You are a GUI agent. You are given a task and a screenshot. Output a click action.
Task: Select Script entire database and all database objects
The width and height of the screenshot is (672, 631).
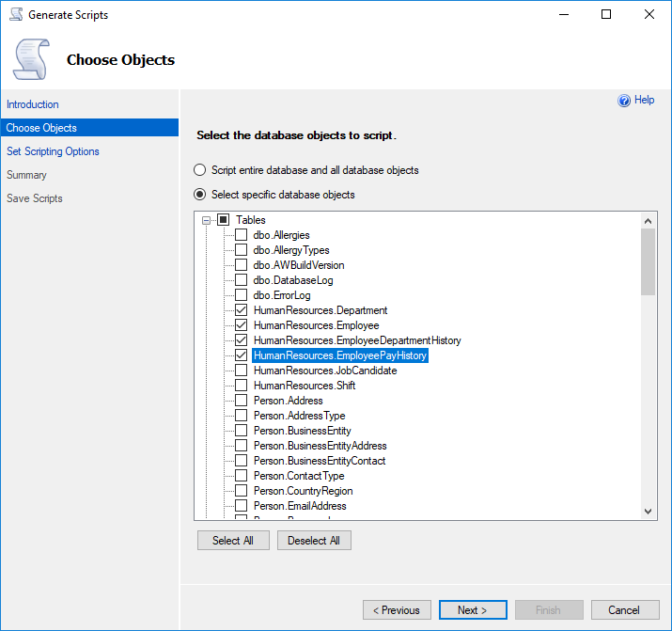click(199, 170)
